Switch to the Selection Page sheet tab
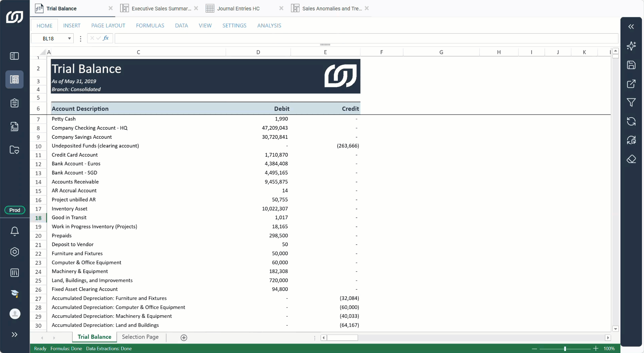644x353 pixels. 140,337
